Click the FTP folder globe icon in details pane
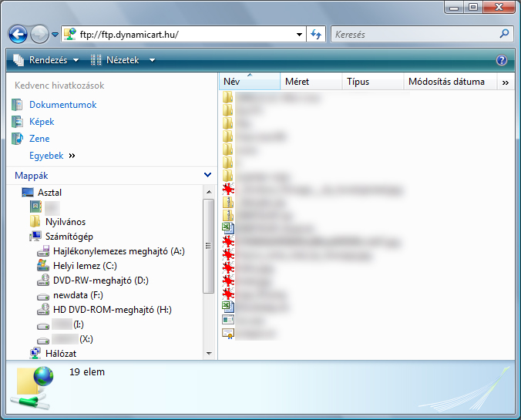 pyautogui.click(x=32, y=388)
